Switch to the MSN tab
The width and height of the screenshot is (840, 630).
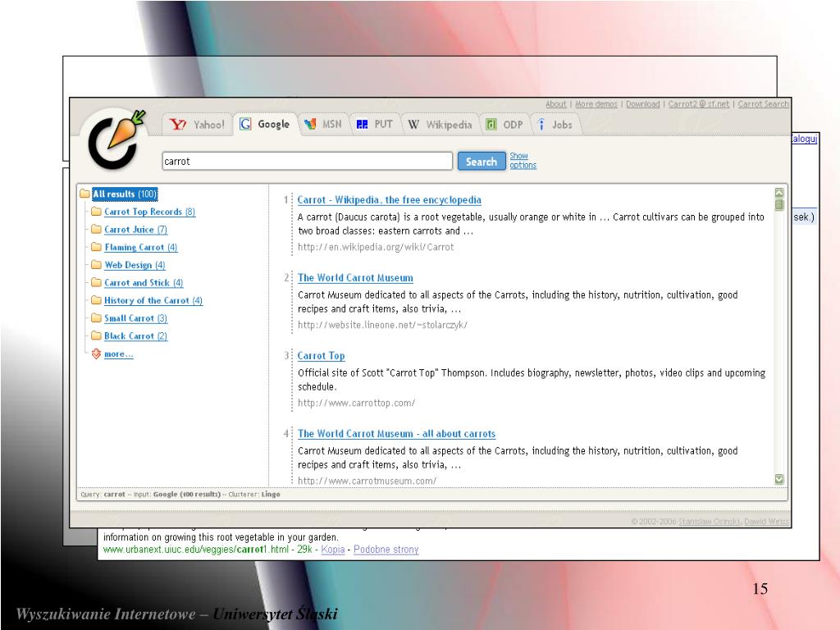(323, 125)
